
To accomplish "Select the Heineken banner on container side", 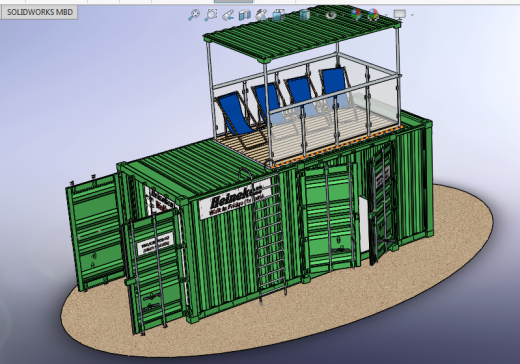I will pos(235,199).
